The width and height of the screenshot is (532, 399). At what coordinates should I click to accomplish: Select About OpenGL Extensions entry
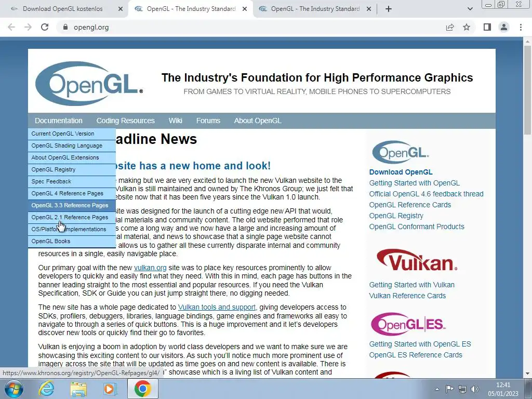coord(72,157)
